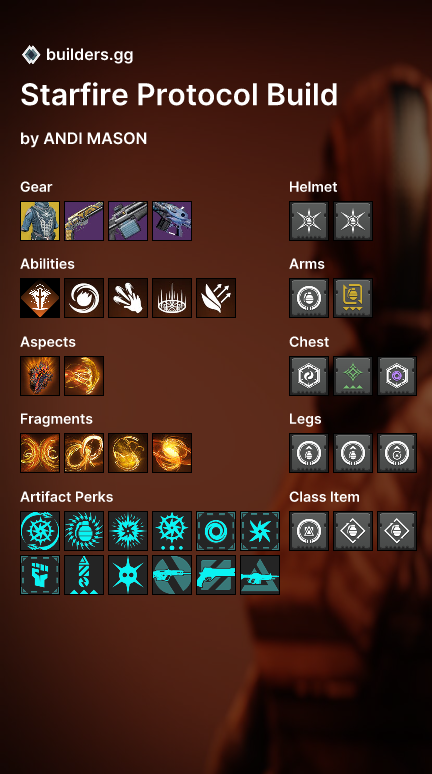This screenshot has width=432, height=774.
Task: Select the exotic chest armor gear thumbnail
Action: click(40, 221)
